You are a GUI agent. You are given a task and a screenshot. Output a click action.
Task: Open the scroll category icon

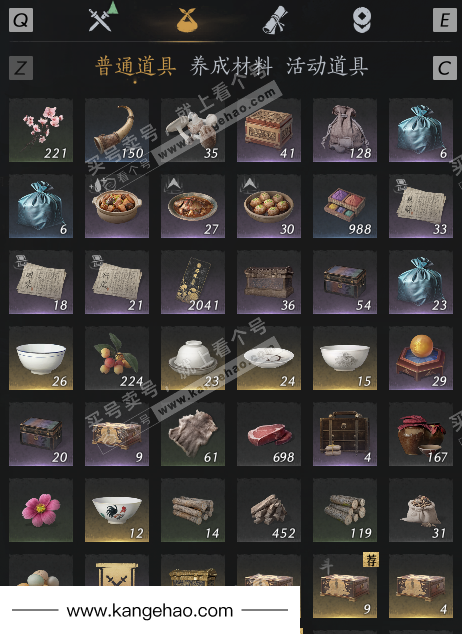click(275, 20)
